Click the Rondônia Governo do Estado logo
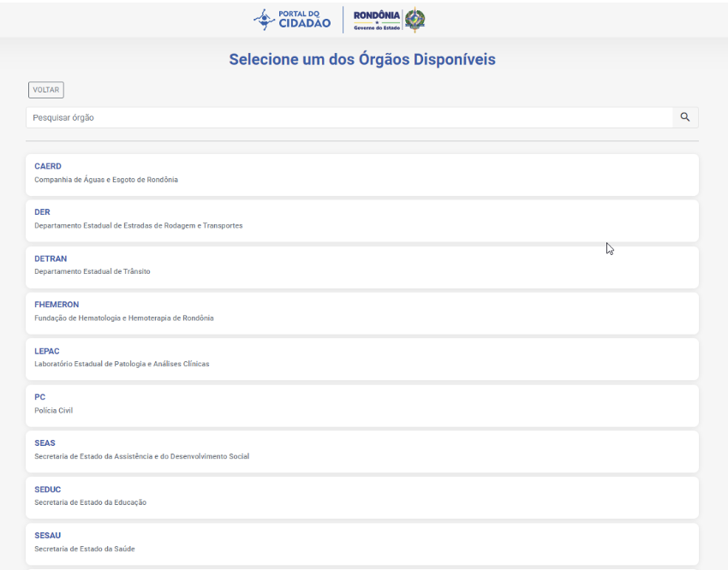728x570 pixels. click(389, 20)
